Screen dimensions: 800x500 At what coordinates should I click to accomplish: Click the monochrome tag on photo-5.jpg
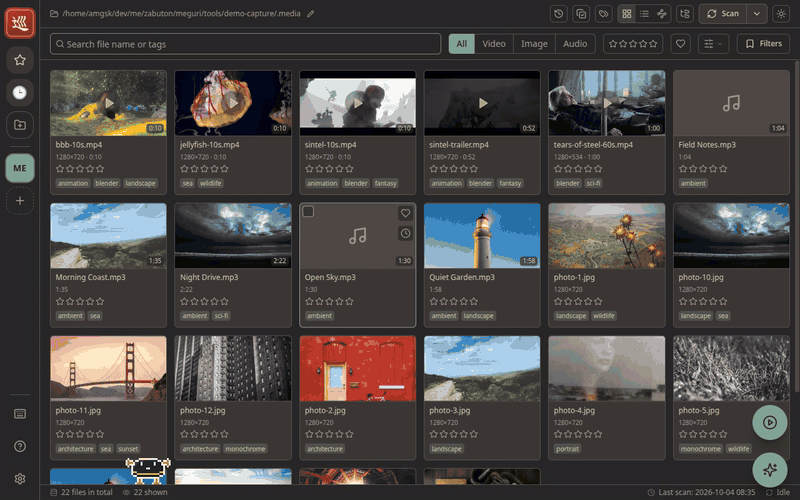701,449
